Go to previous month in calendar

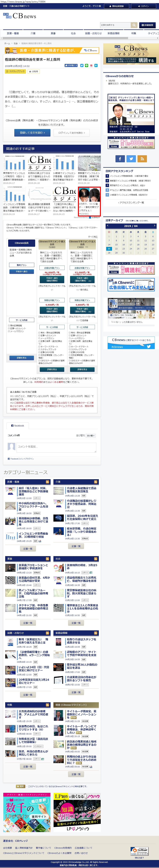click(108, 226)
